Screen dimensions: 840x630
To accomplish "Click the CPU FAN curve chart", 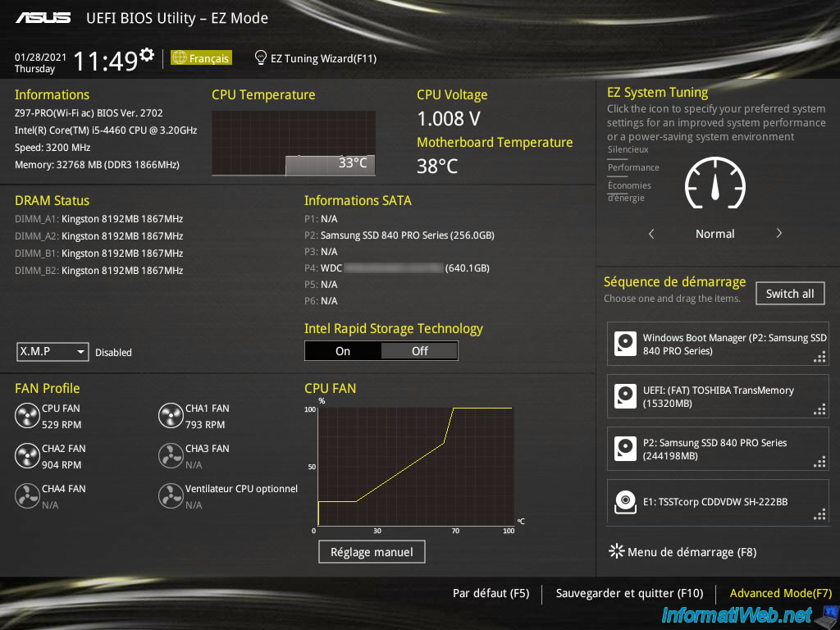I will 416,466.
